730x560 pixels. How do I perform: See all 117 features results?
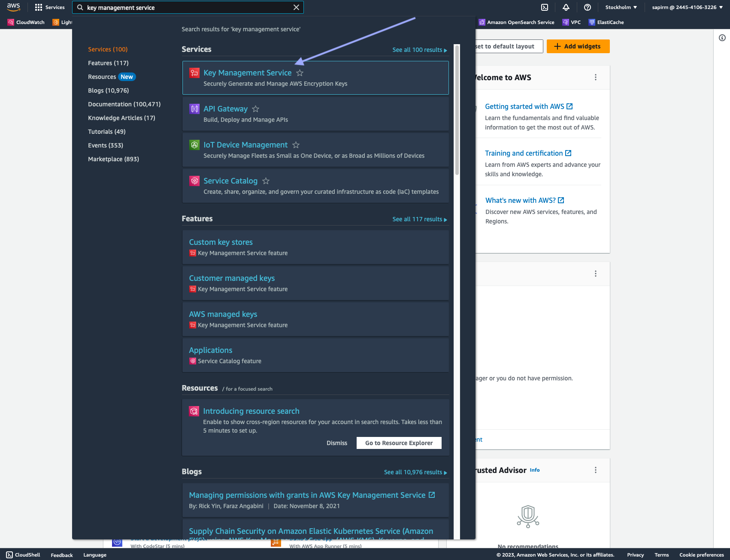point(420,219)
